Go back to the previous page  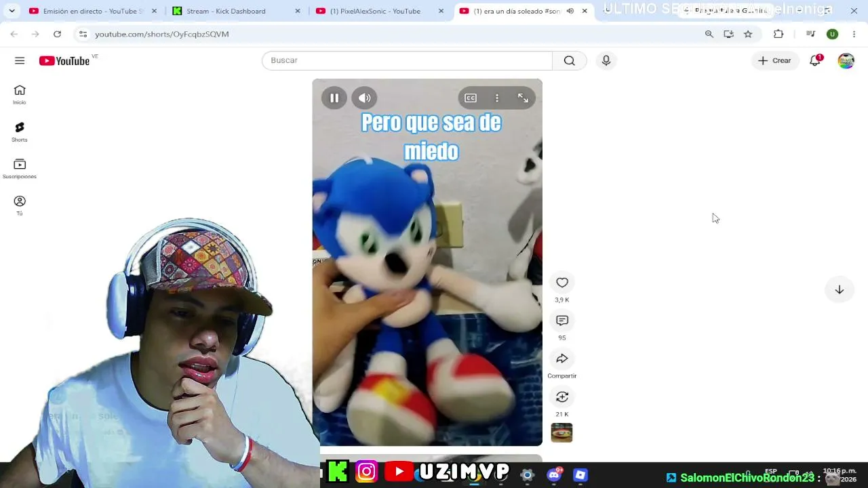(14, 34)
